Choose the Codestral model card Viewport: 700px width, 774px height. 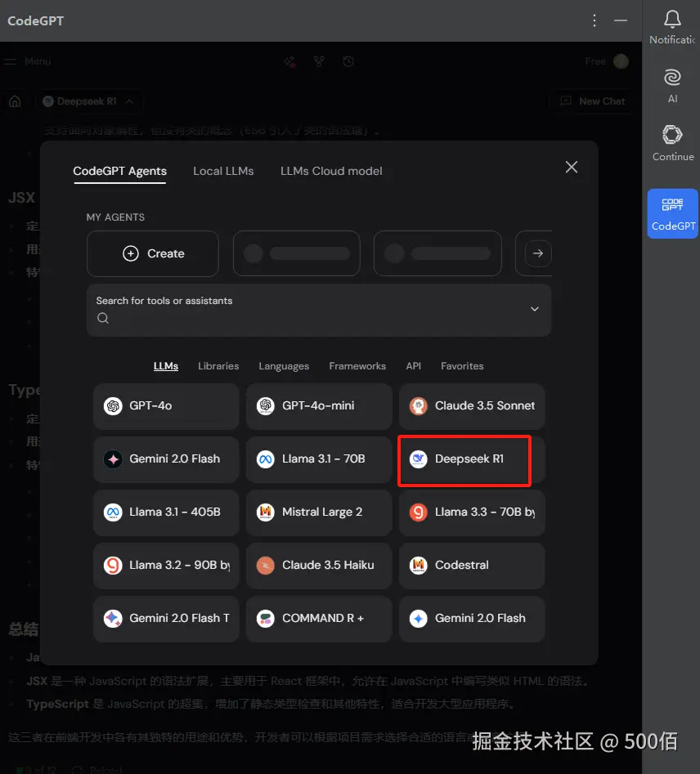pyautogui.click(x=472, y=566)
